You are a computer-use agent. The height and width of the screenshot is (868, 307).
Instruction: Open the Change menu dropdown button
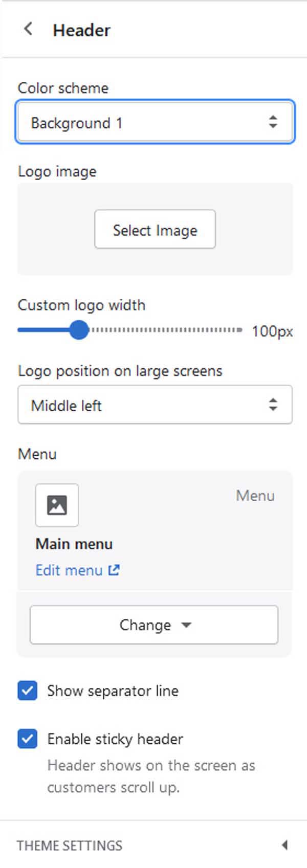click(x=154, y=625)
